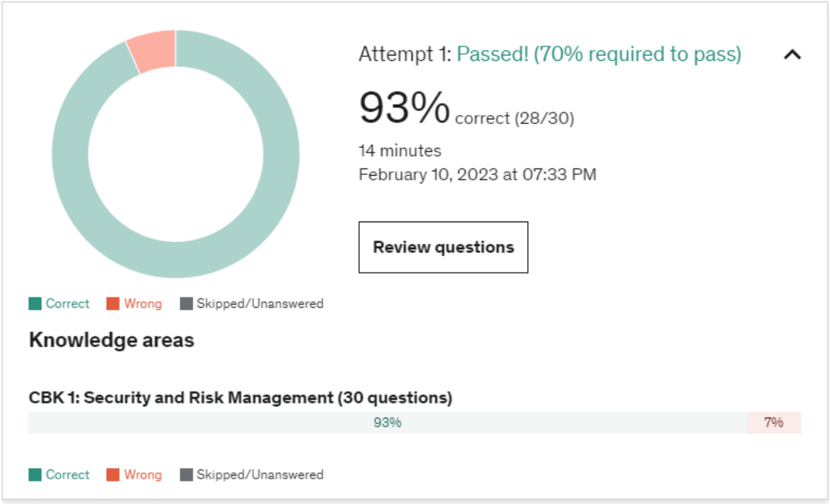Click the Knowledge areas heading
830x504 pixels.
click(x=111, y=340)
